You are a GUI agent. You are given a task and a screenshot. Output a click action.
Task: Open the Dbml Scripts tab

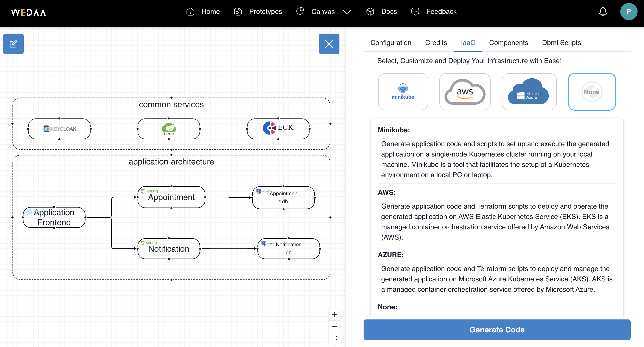[x=561, y=43]
